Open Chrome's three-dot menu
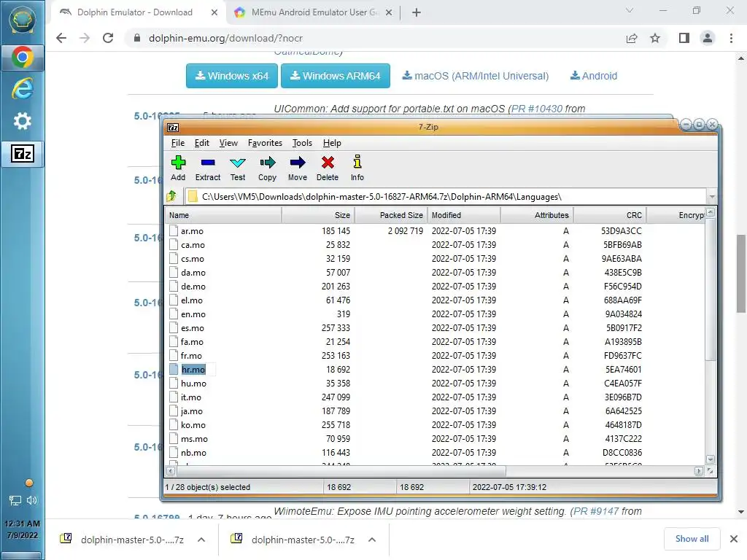This screenshot has width=747, height=560. point(731,38)
